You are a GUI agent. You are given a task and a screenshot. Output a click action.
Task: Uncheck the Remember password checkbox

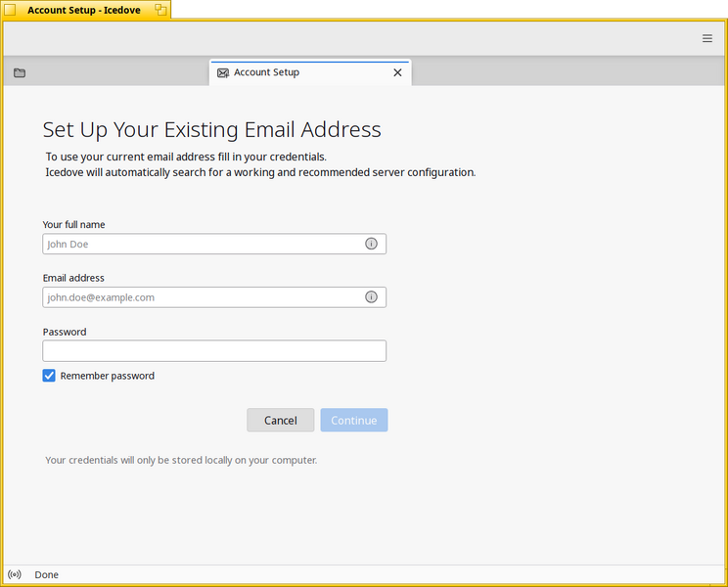point(49,376)
